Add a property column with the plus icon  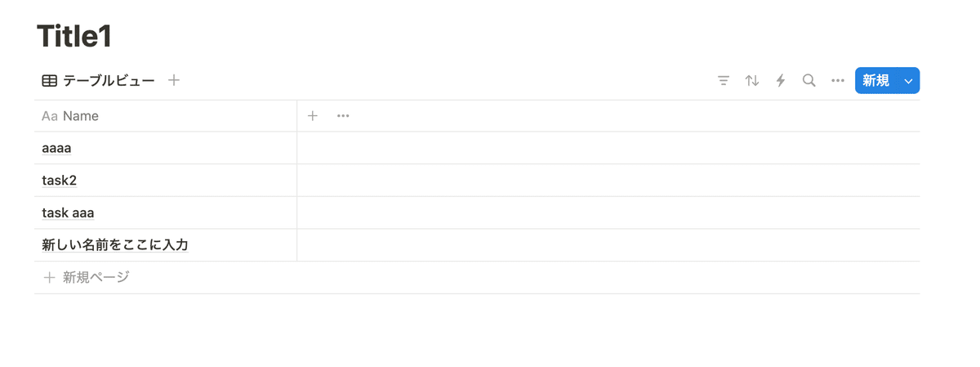click(313, 116)
